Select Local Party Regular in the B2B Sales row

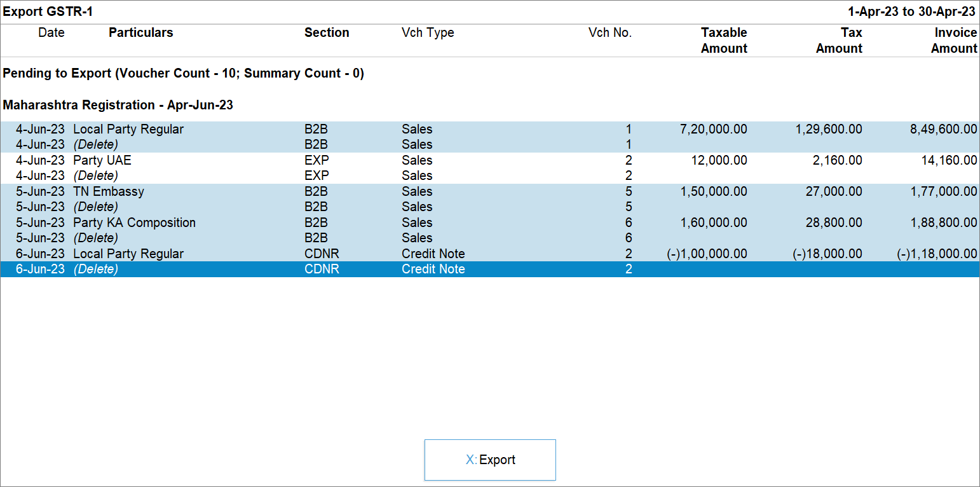[128, 129]
